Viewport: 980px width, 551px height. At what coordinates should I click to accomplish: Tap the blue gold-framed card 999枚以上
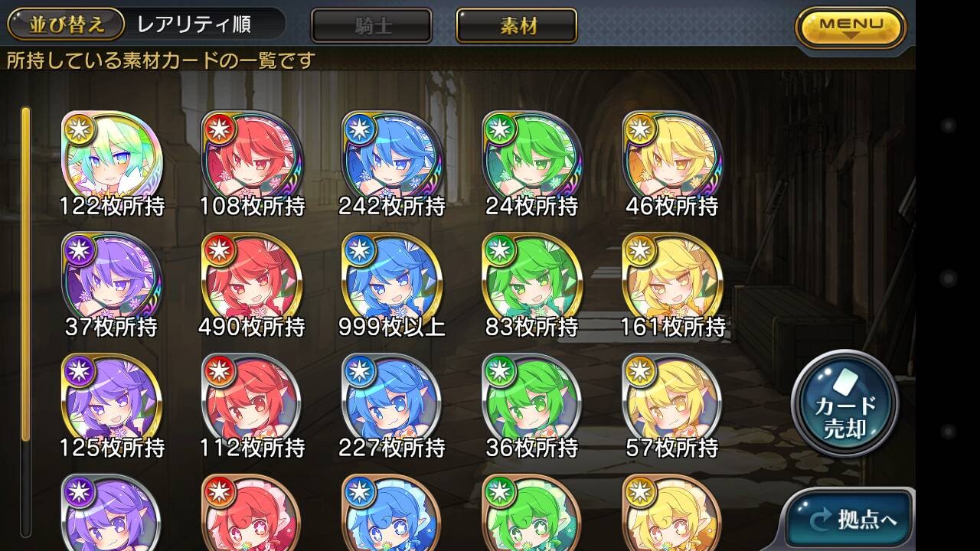pyautogui.click(x=392, y=282)
